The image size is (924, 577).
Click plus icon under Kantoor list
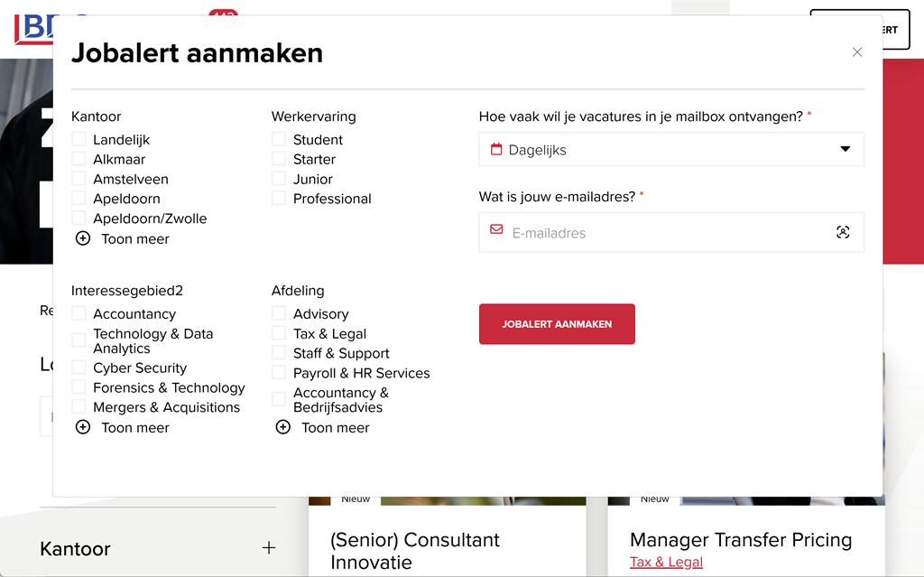pyautogui.click(x=83, y=238)
